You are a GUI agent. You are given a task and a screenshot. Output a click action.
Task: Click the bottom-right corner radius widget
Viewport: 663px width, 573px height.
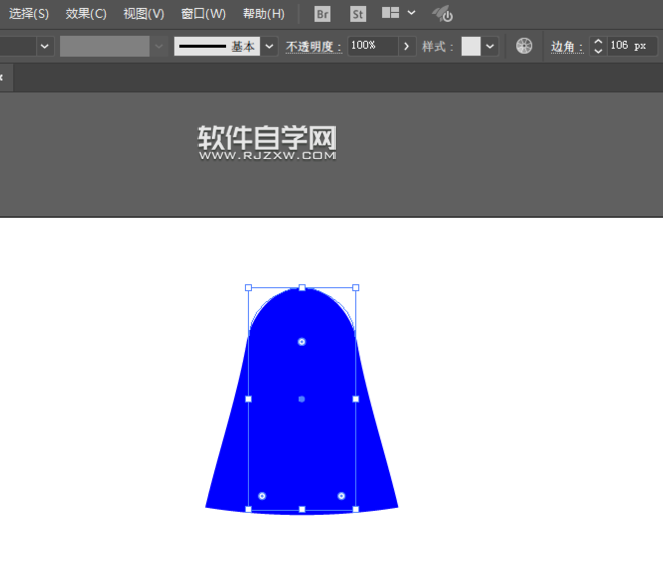coord(341,496)
